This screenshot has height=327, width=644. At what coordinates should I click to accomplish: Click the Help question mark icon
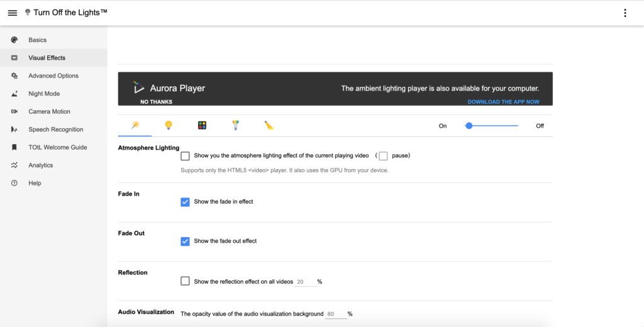[x=14, y=183]
